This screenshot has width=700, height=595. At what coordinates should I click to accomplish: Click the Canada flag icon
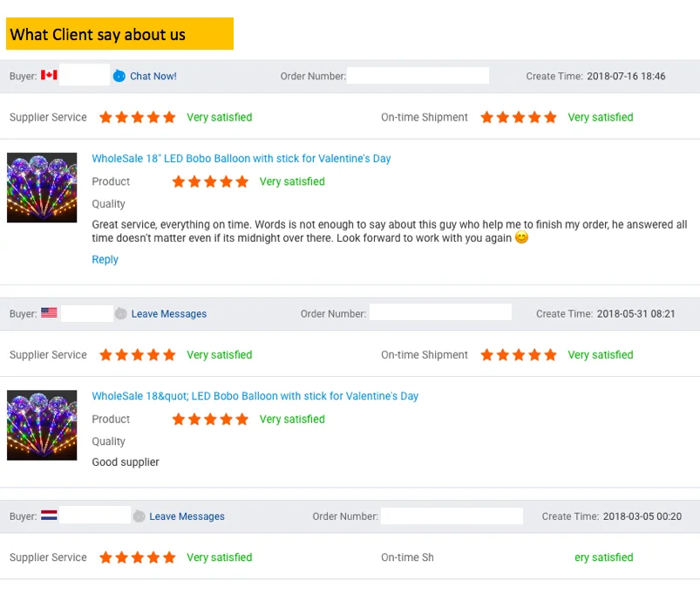pos(49,75)
